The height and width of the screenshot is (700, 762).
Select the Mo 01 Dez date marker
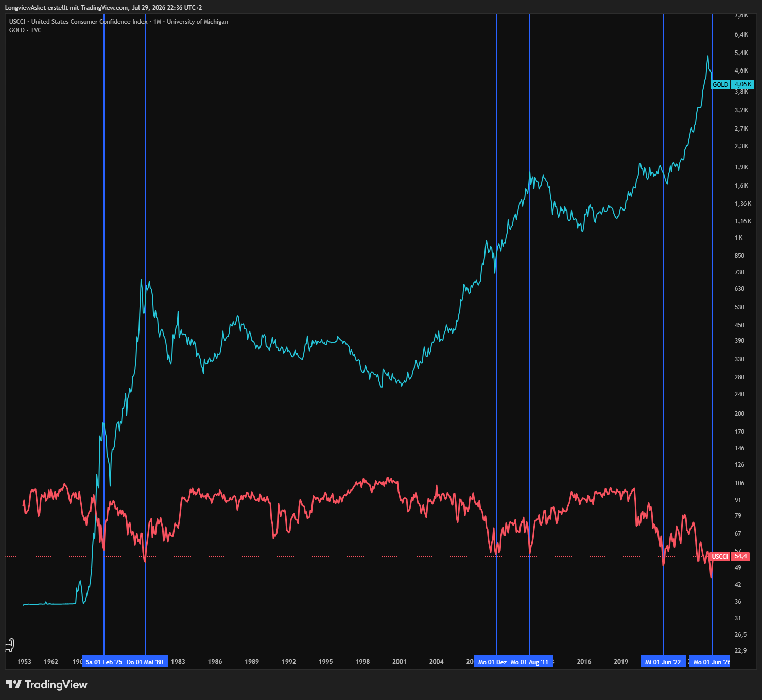[x=492, y=662]
